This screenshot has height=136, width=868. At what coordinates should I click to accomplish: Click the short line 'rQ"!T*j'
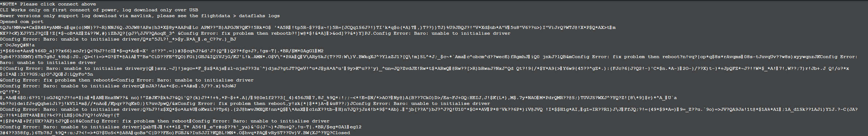coord(10,92)
